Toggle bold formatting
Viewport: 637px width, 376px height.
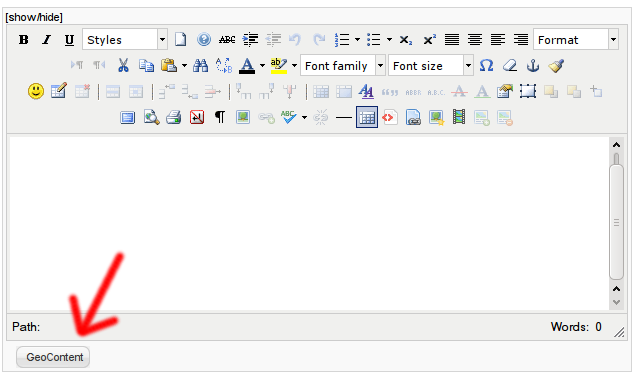[x=24, y=40]
